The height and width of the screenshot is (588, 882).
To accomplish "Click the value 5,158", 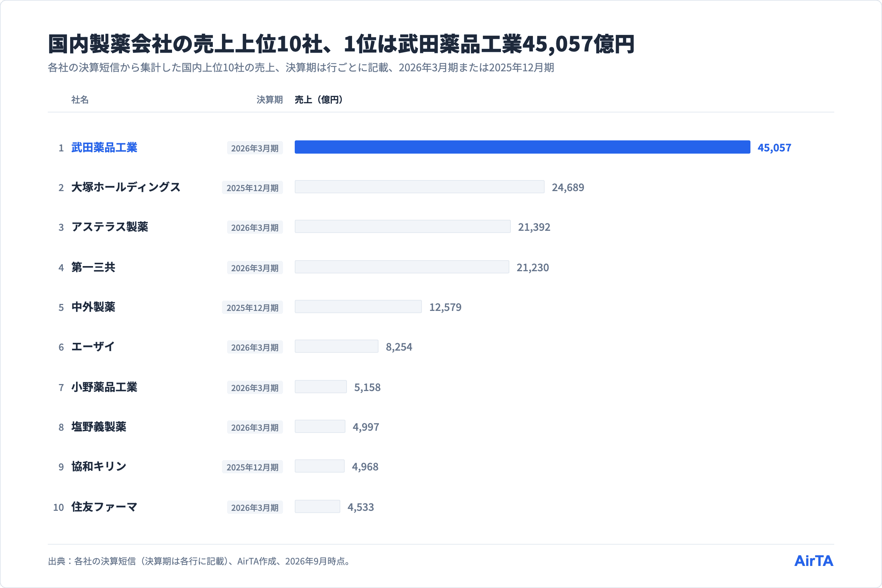I will click(x=367, y=387).
